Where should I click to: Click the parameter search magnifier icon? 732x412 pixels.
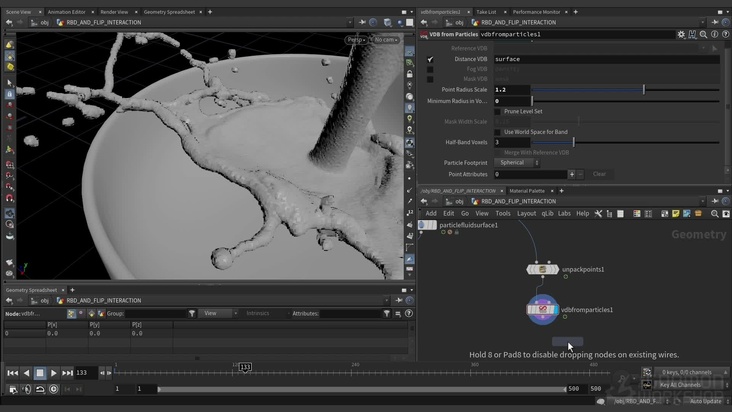(x=704, y=34)
